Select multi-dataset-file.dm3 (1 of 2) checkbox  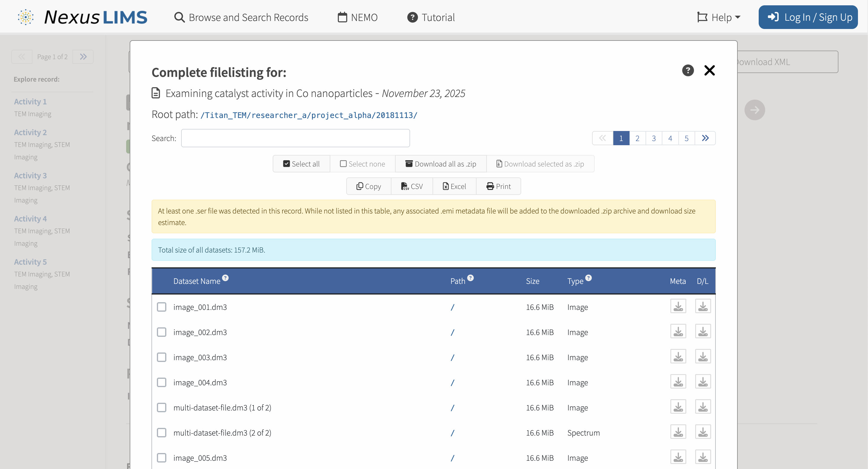(162, 407)
